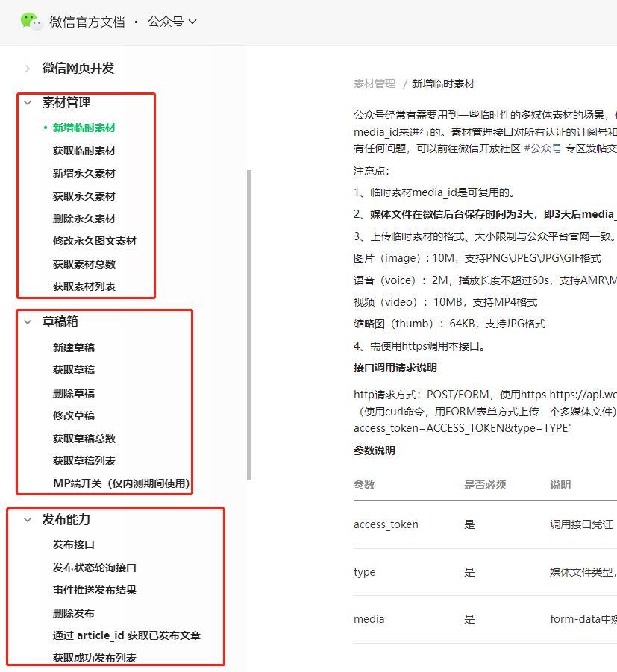The height and width of the screenshot is (672, 617).
Task: Select the 微信网页开发 sidebar heading
Action: click(x=78, y=68)
